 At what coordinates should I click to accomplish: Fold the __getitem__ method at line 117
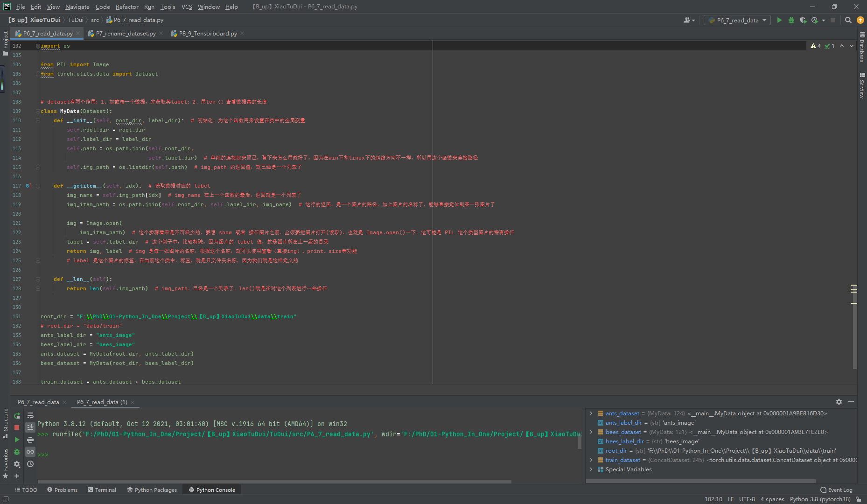(38, 186)
